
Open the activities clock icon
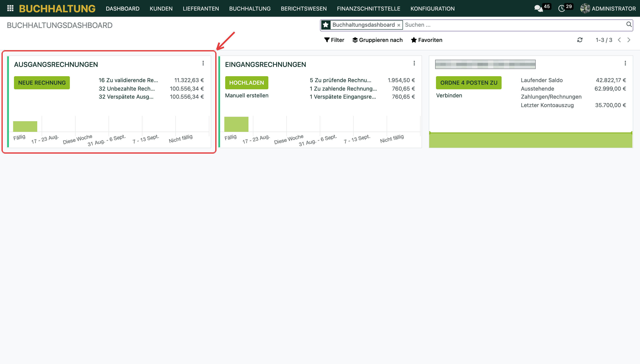[561, 8]
